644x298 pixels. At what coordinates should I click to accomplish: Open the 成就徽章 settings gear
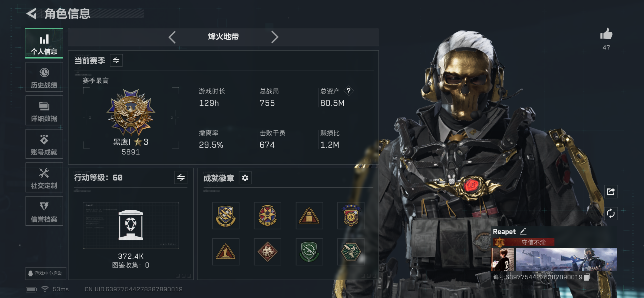(245, 178)
